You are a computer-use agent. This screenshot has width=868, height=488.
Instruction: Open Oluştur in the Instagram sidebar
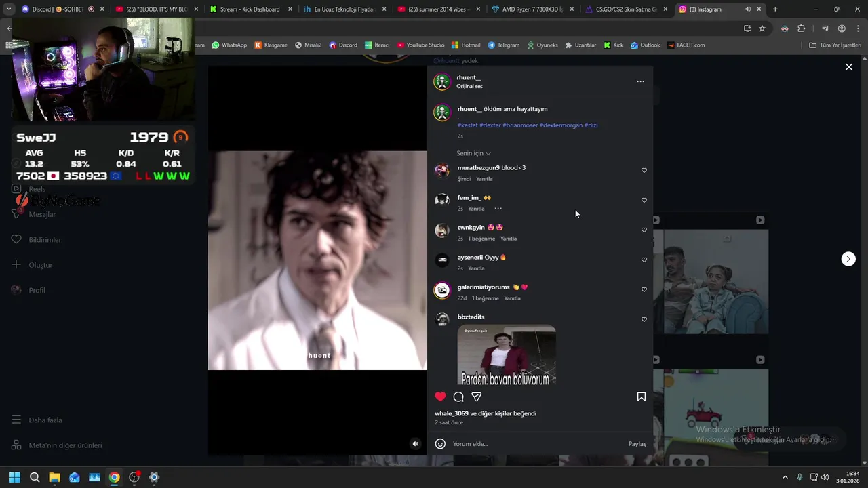pyautogui.click(x=32, y=265)
